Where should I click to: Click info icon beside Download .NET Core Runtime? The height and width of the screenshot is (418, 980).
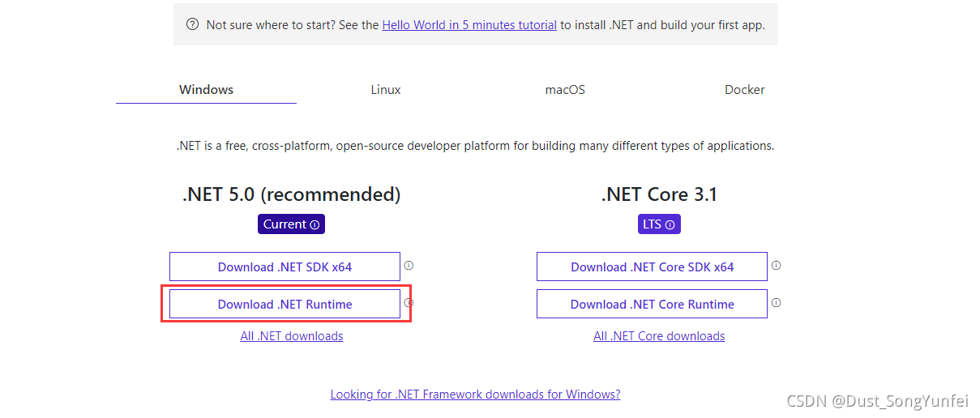pos(776,303)
